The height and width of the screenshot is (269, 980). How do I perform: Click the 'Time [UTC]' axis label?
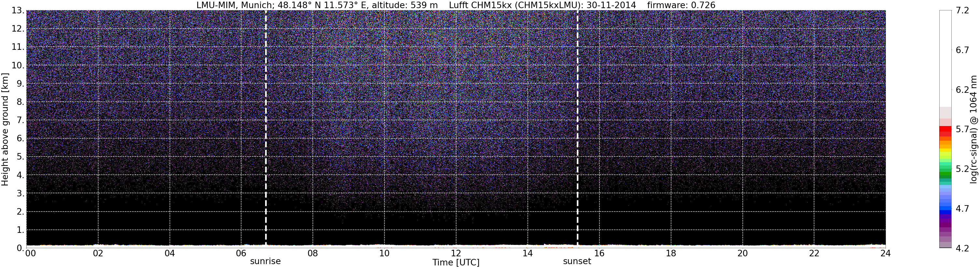tap(456, 262)
